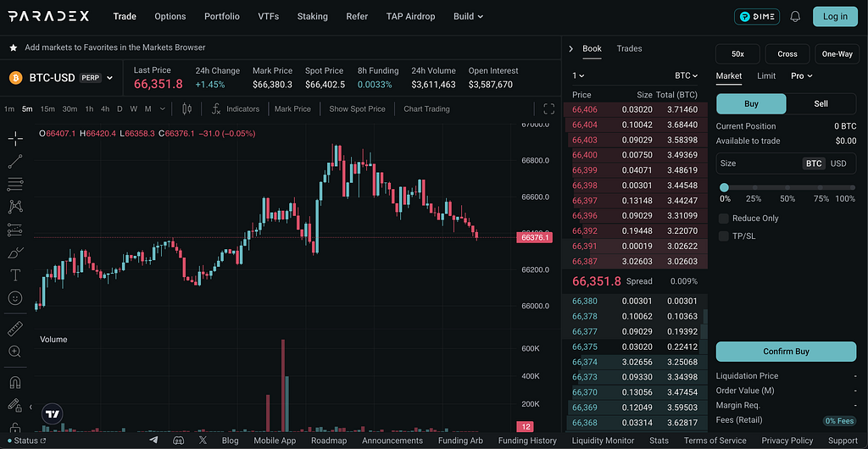Image resolution: width=868 pixels, height=449 pixels.
Task: Open the forecasting and measurement tools
Action: point(15,230)
